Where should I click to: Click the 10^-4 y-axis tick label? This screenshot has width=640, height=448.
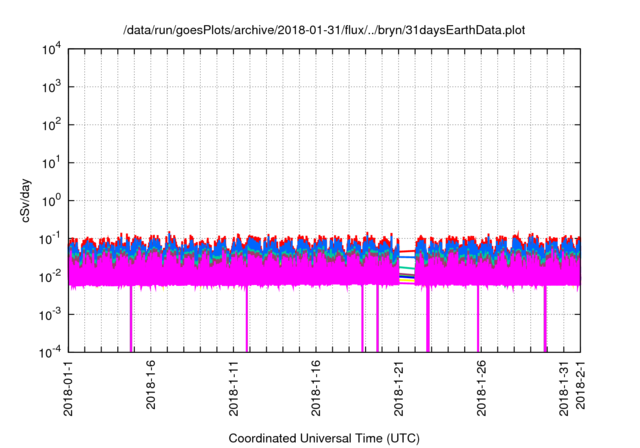[x=50, y=353]
